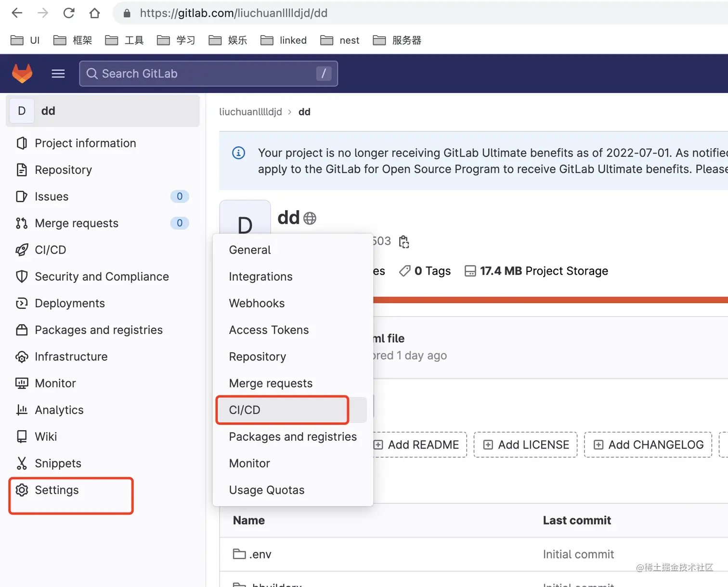
Task: Open the liuchuanlllldjd breadcrumb link
Action: click(x=250, y=112)
